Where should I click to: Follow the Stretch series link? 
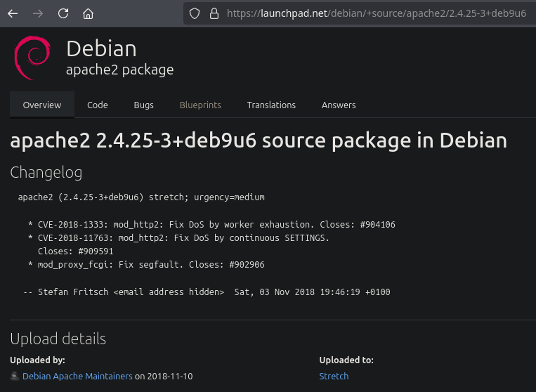334,376
